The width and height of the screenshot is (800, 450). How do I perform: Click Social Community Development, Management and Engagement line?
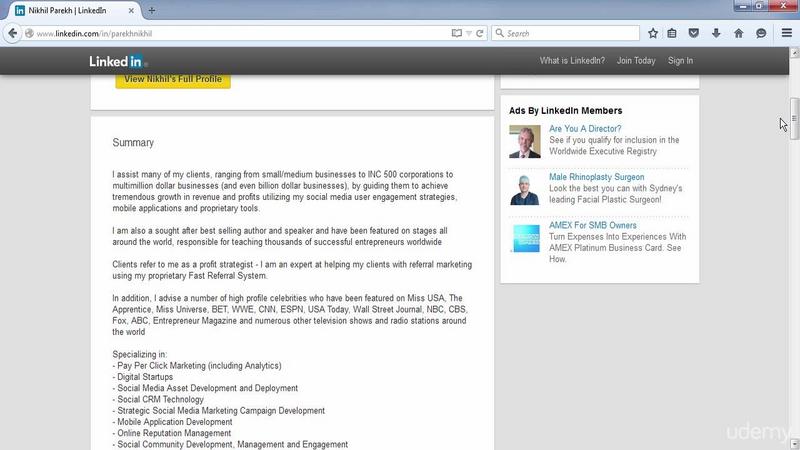click(x=230, y=444)
